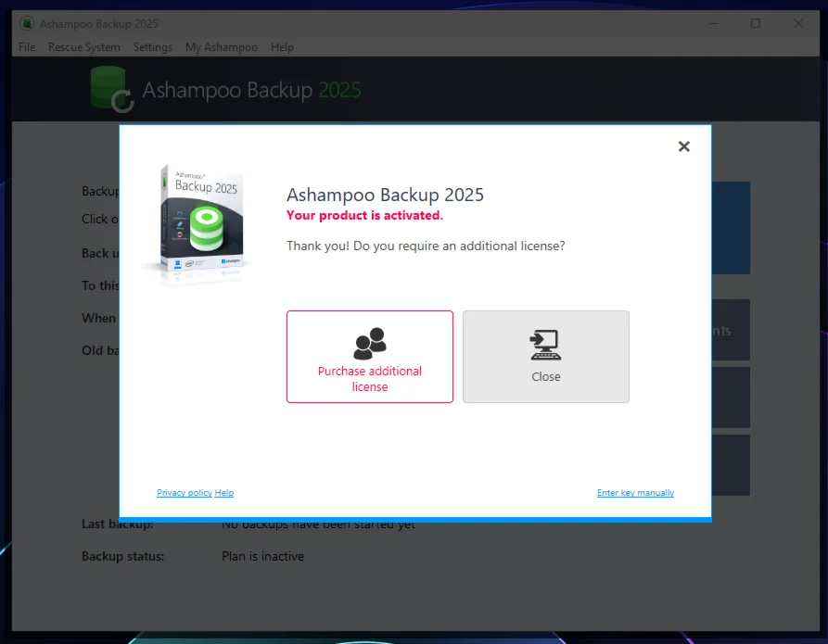Click 'Thank you! Do you require an additional license?'
This screenshot has height=644, width=828.
(426, 246)
